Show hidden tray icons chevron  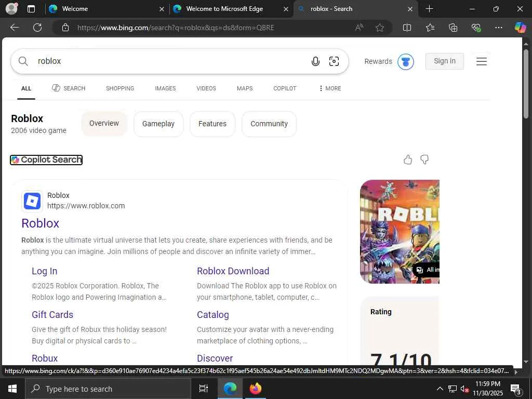(x=440, y=389)
